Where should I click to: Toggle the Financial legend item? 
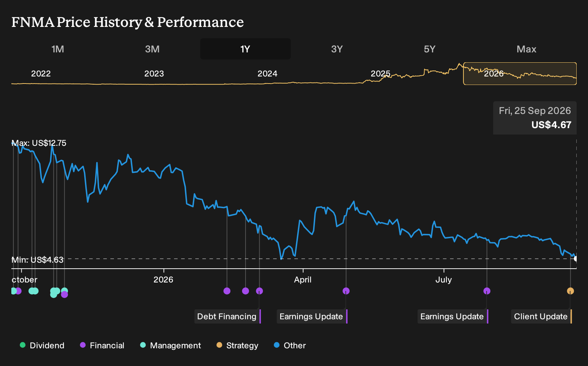point(102,345)
